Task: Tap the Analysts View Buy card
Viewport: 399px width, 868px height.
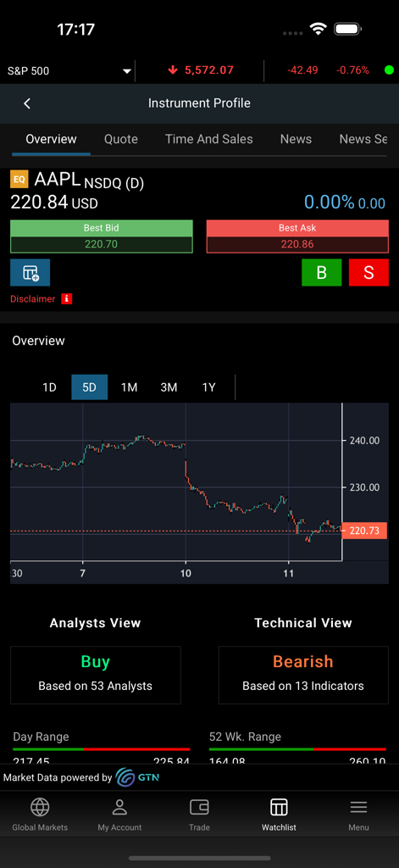Action: point(96,675)
